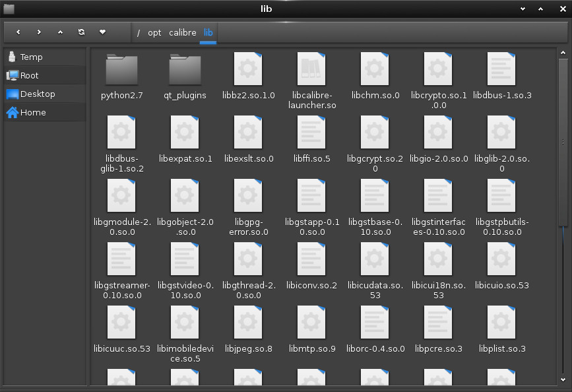Click the forward navigation arrow
Screen dimensions: 572x392
[39, 32]
